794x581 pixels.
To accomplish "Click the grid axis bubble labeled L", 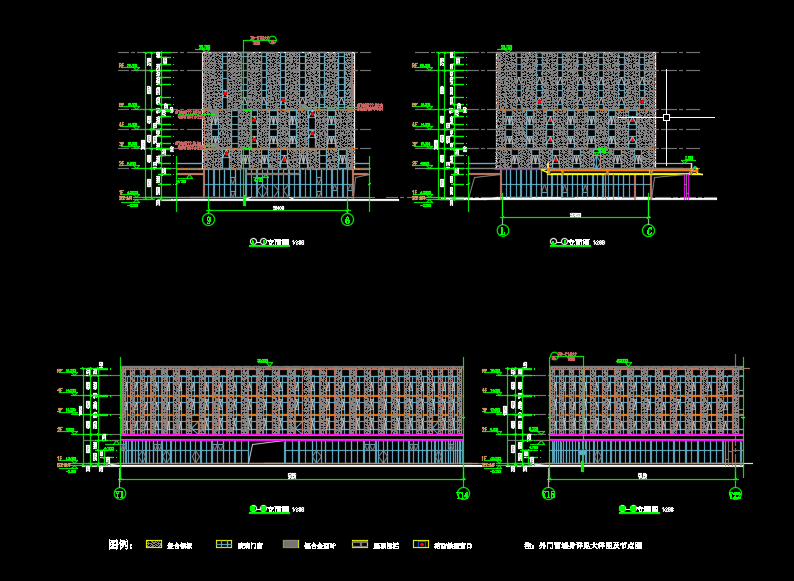I will pyautogui.click(x=503, y=230).
